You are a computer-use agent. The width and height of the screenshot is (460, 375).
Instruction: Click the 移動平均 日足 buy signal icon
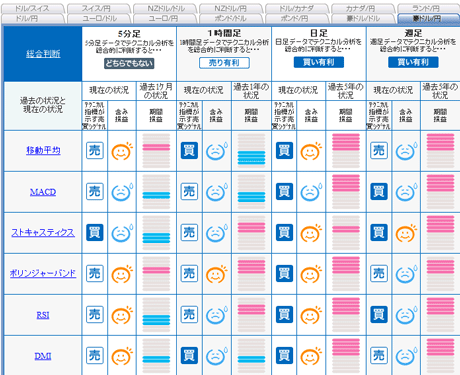point(284,150)
